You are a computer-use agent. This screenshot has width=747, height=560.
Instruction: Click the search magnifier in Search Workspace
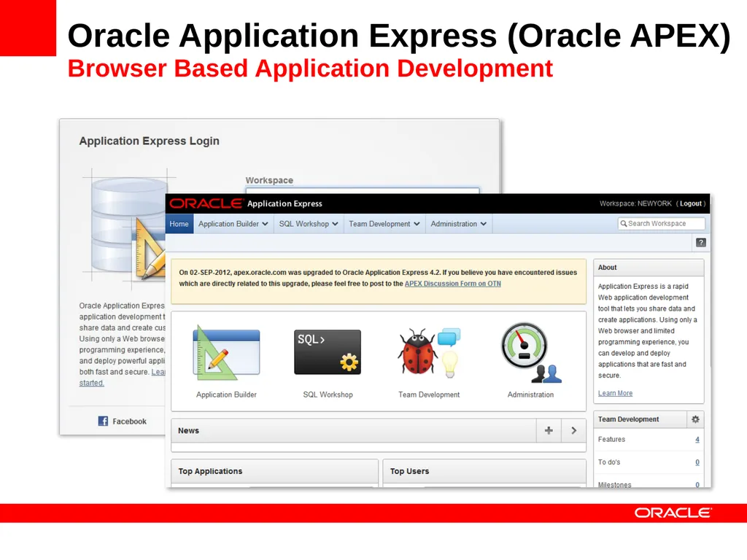coord(623,223)
